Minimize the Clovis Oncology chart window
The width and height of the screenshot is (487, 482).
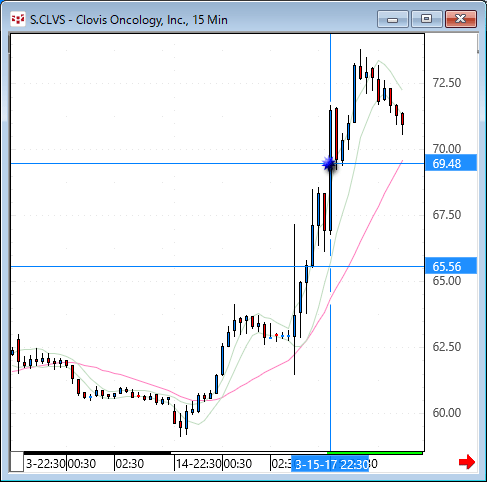(393, 20)
